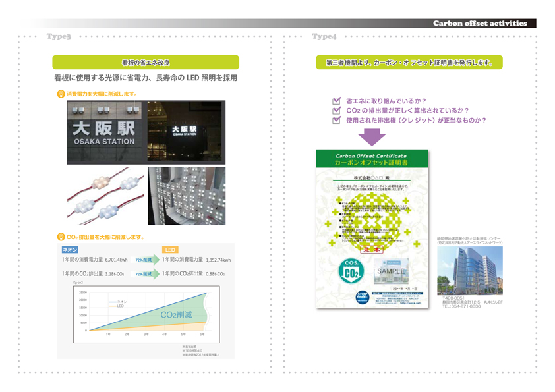Viewport: 555px width, 392px height.
Task: Click the yellow カーボンオフセット証明書 title
Action: click(371, 163)
